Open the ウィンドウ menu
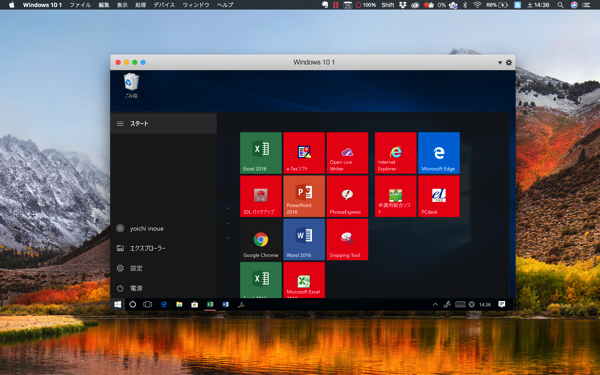 point(196,5)
